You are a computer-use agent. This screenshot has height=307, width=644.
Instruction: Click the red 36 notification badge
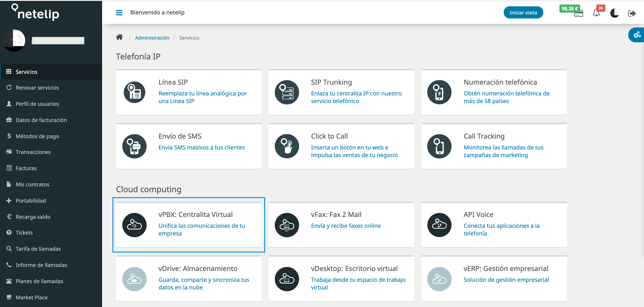click(x=601, y=8)
